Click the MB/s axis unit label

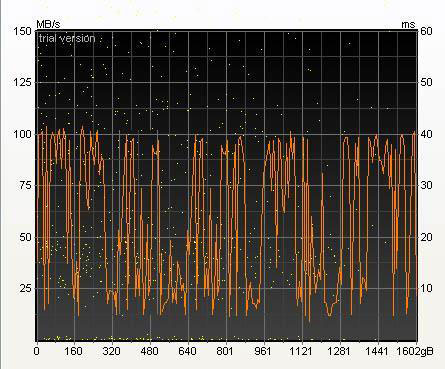pos(48,24)
